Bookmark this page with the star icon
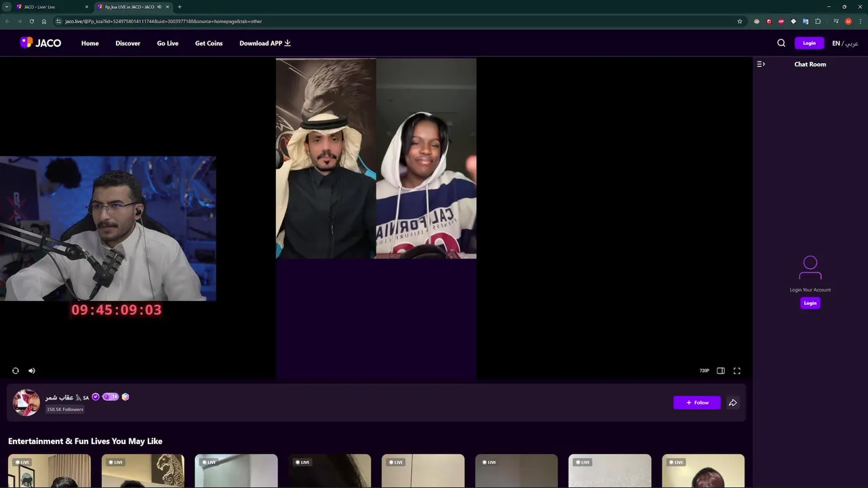This screenshot has height=488, width=868. 740,21
